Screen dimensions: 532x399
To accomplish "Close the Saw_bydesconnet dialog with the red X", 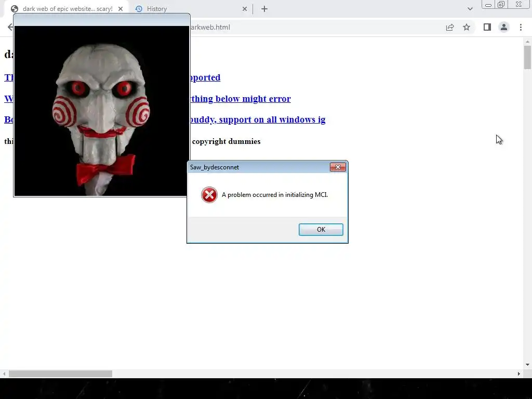I will [x=338, y=167].
